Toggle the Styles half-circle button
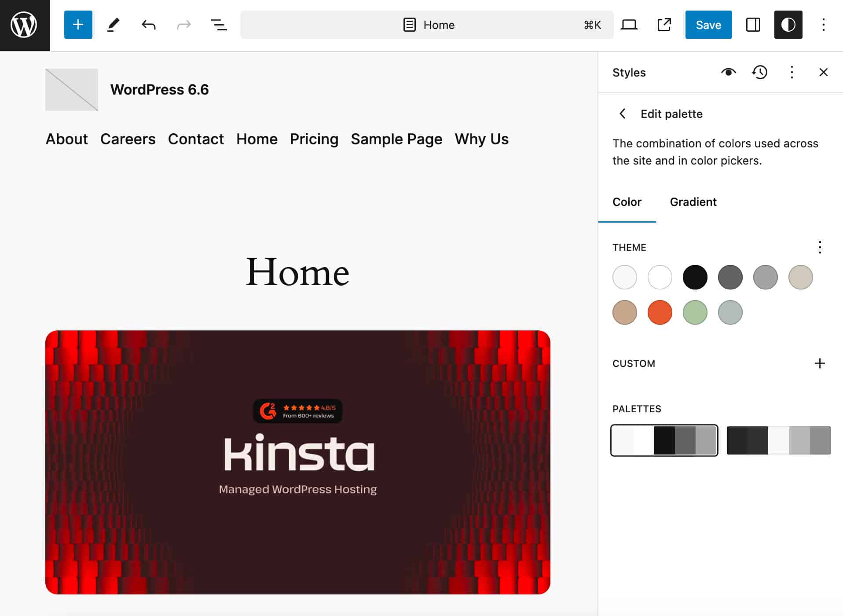 click(788, 25)
